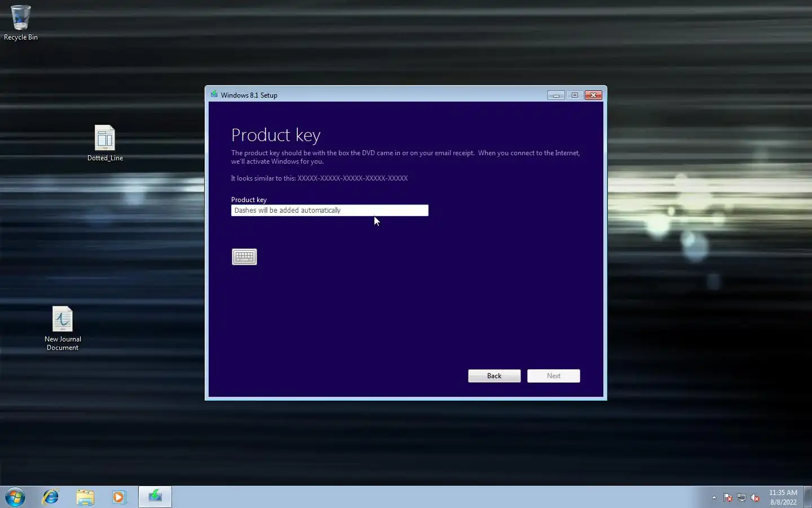Click the Setup icon in title bar
Image resolution: width=812 pixels, height=508 pixels.
point(214,94)
